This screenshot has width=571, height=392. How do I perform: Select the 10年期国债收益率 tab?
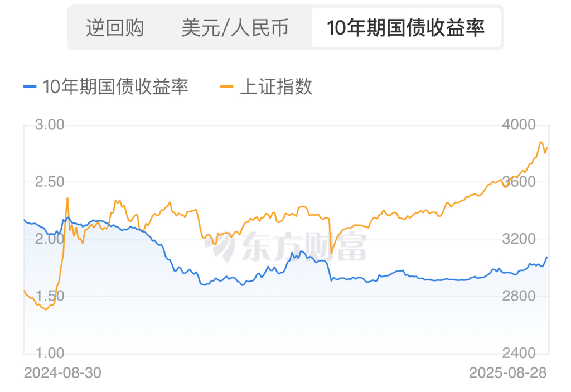405,28
